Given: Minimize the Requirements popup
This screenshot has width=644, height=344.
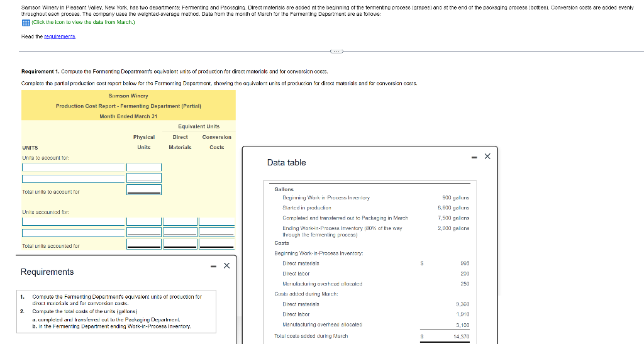Looking at the screenshot, I should (213, 266).
